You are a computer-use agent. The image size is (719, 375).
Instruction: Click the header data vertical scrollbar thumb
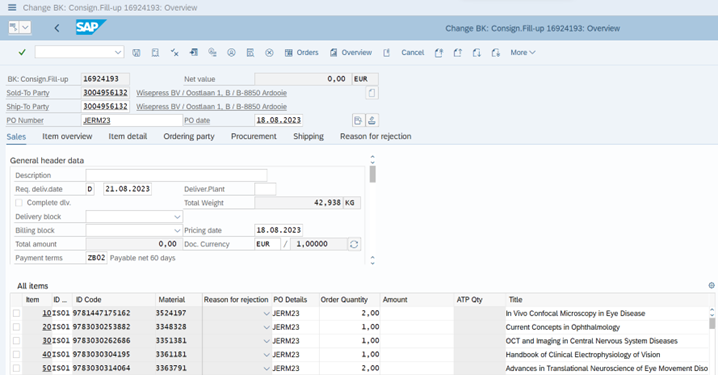coord(372,174)
